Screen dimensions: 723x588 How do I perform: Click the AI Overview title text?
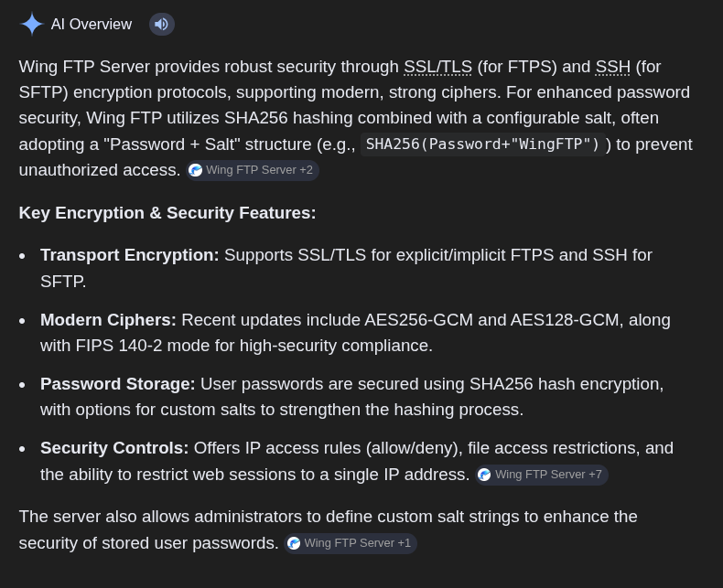pos(92,24)
